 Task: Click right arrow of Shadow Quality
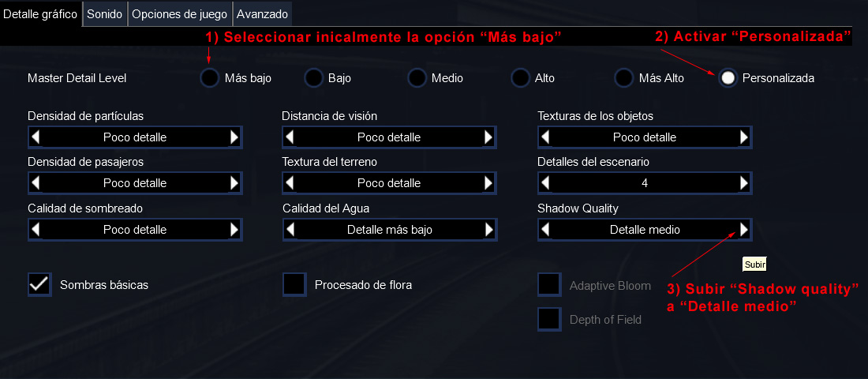point(743,230)
